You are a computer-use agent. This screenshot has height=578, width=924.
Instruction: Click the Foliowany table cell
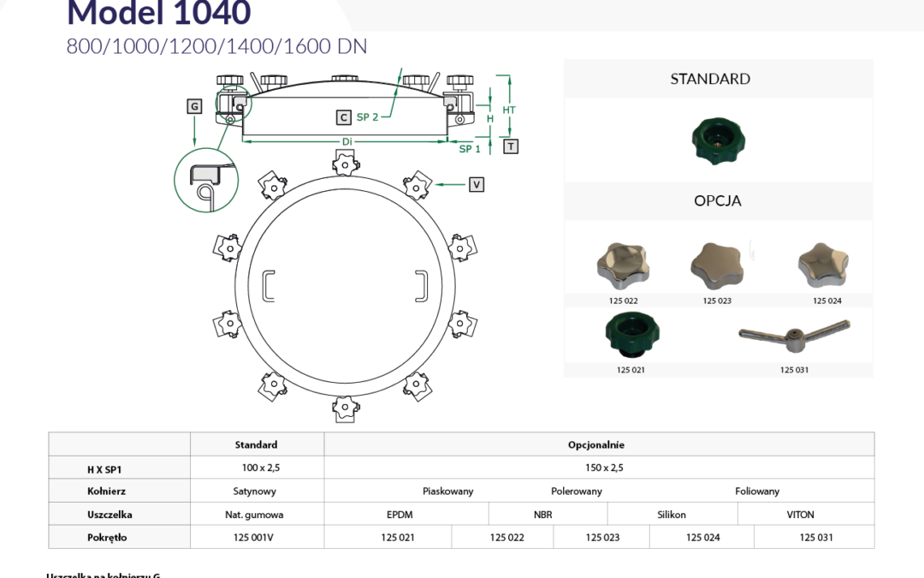[757, 492]
